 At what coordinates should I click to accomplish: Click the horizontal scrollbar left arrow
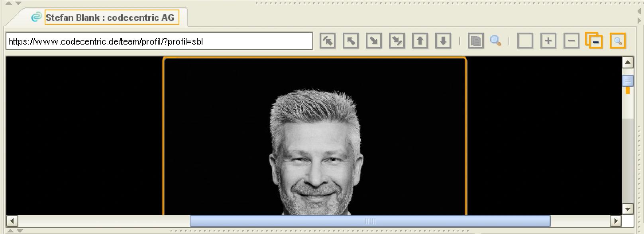pyautogui.click(x=12, y=220)
